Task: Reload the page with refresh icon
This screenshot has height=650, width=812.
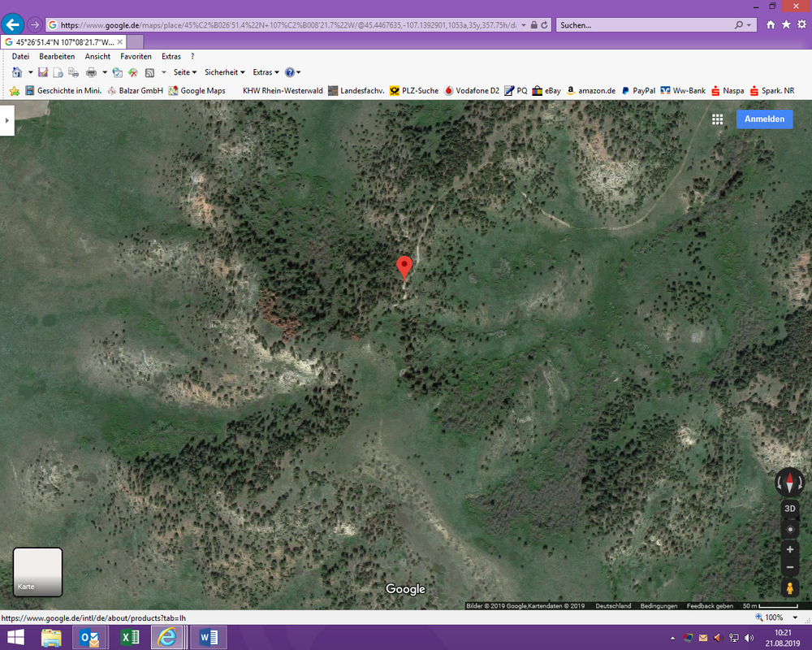Action: pos(544,25)
